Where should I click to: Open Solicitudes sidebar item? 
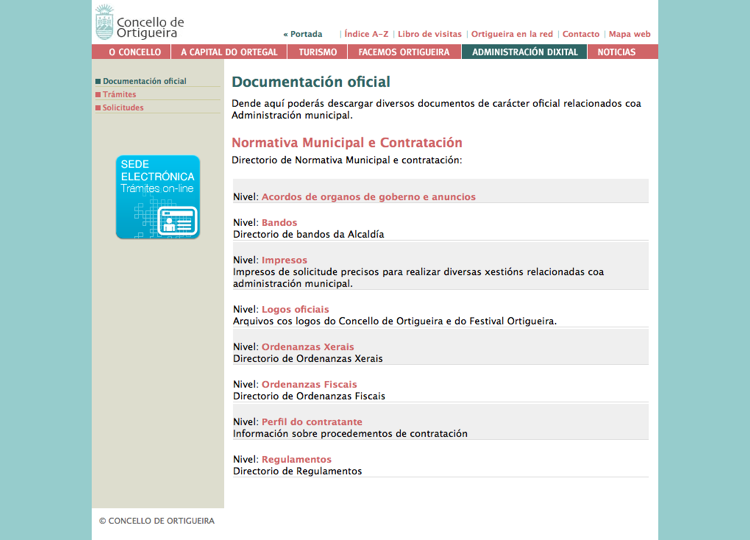123,108
